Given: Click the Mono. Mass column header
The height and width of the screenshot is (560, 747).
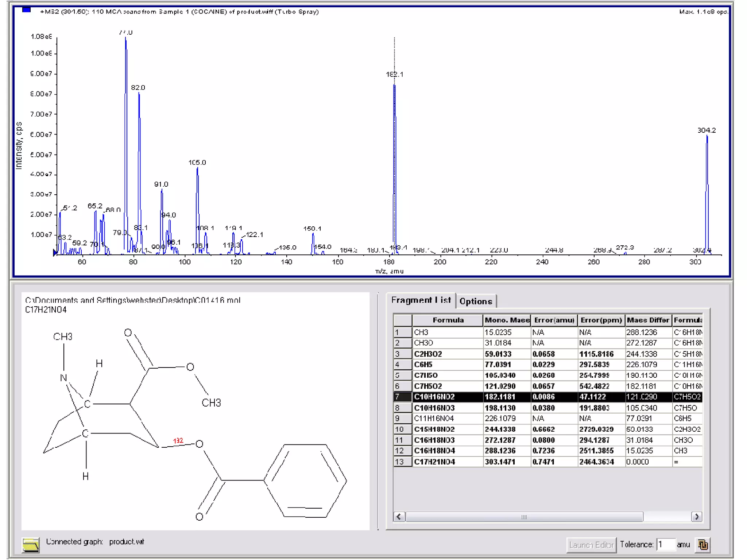Looking at the screenshot, I should pyautogui.click(x=507, y=320).
